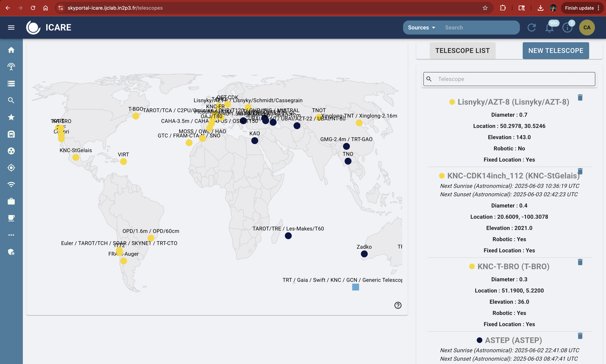Open the browser menu next to Finish update
The image size is (606, 364).
(598, 8)
